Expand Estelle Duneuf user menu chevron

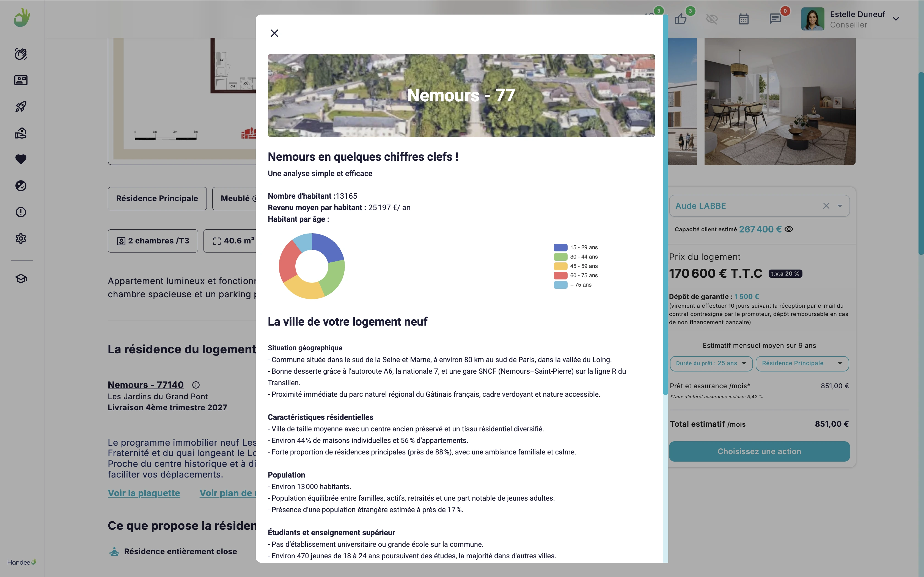[896, 19]
